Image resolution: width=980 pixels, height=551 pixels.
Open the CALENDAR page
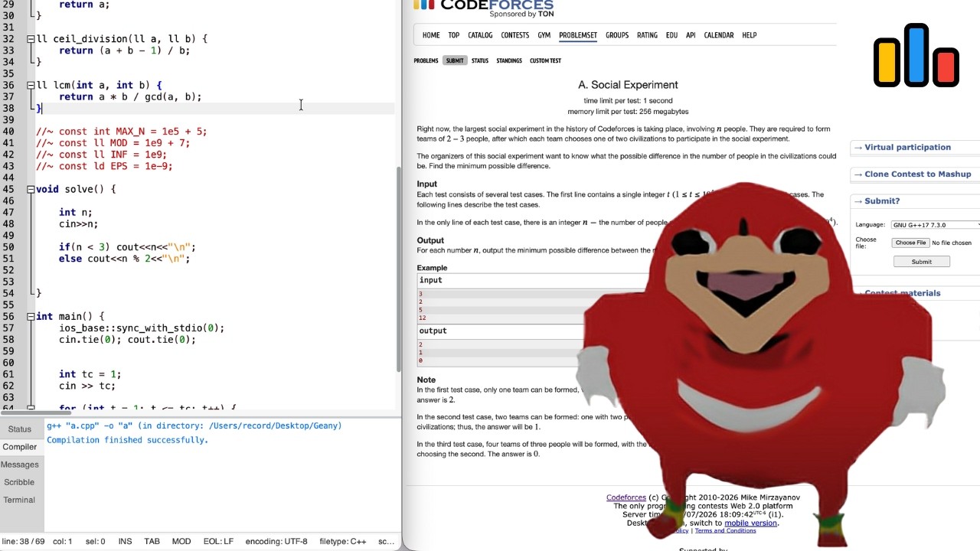719,35
